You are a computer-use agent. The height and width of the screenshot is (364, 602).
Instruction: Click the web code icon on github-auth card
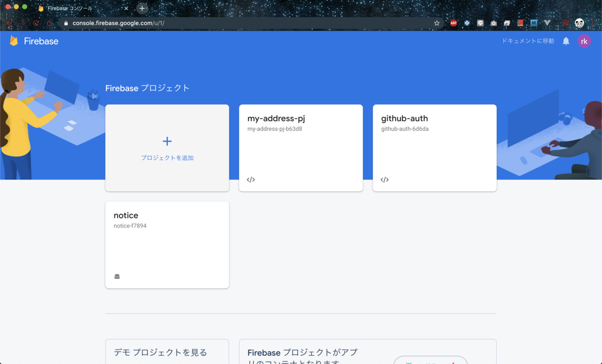[385, 179]
